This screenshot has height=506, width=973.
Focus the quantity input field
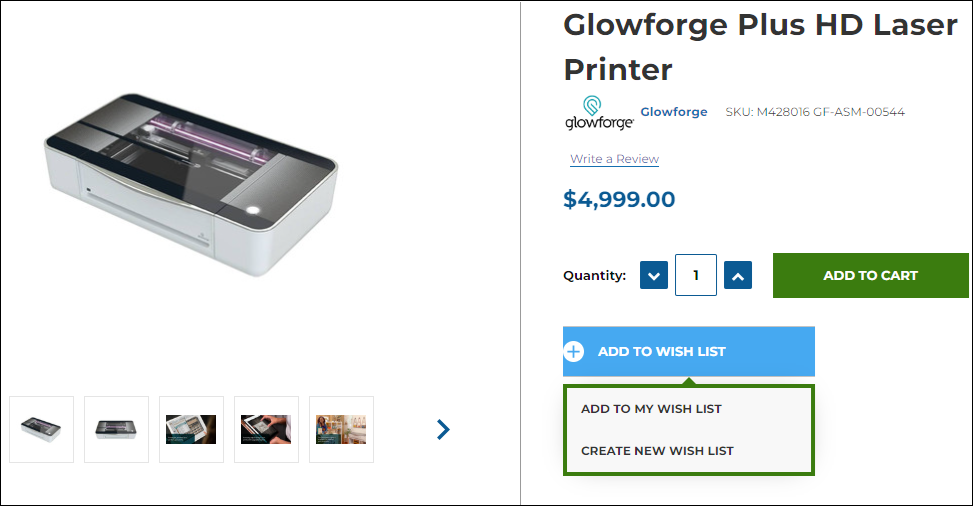696,275
